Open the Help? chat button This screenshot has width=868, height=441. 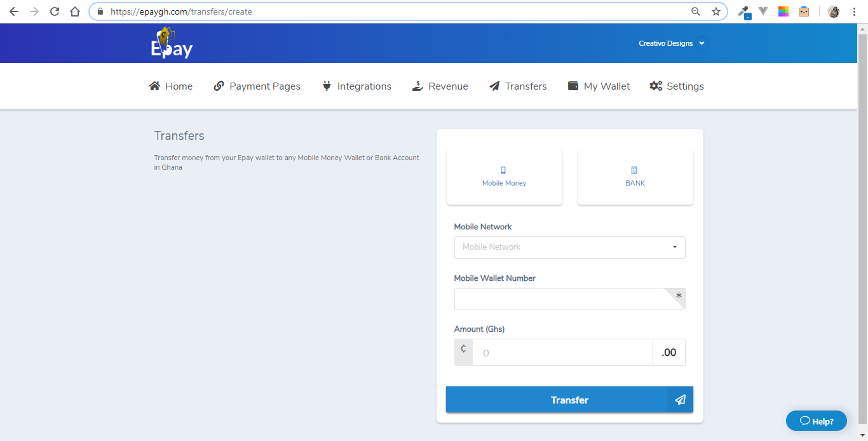[x=817, y=421]
